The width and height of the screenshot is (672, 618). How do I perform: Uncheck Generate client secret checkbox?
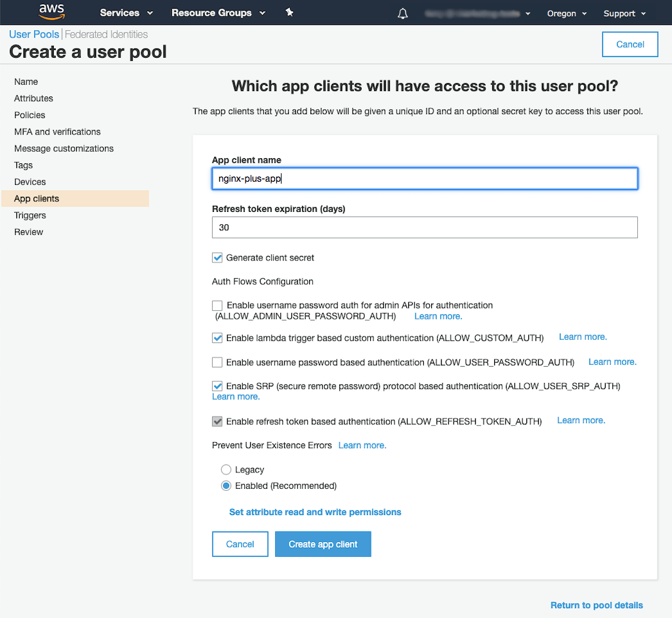coord(218,258)
